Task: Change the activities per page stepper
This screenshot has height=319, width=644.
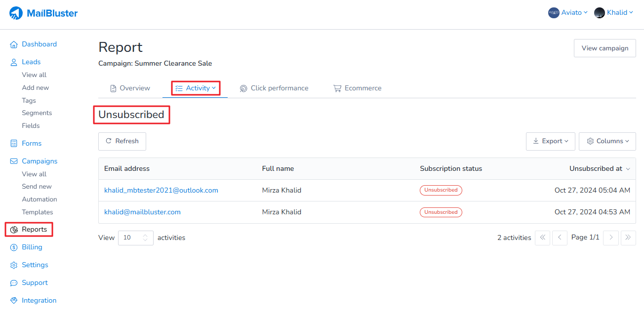Action: click(145, 238)
